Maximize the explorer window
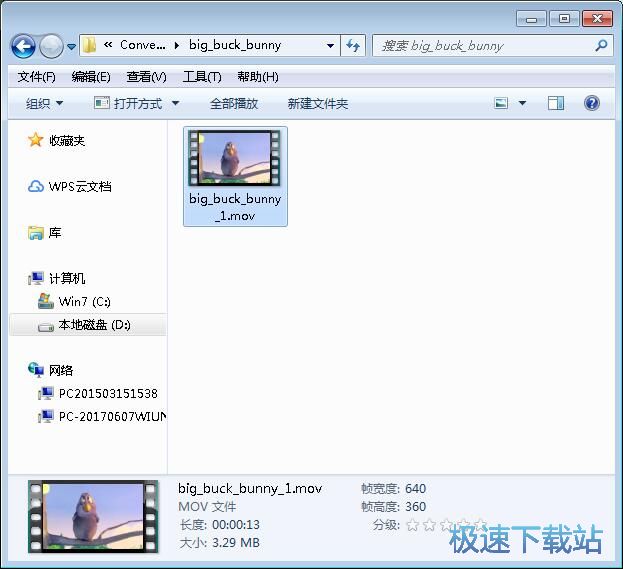This screenshot has height=569, width=623. coord(564,19)
